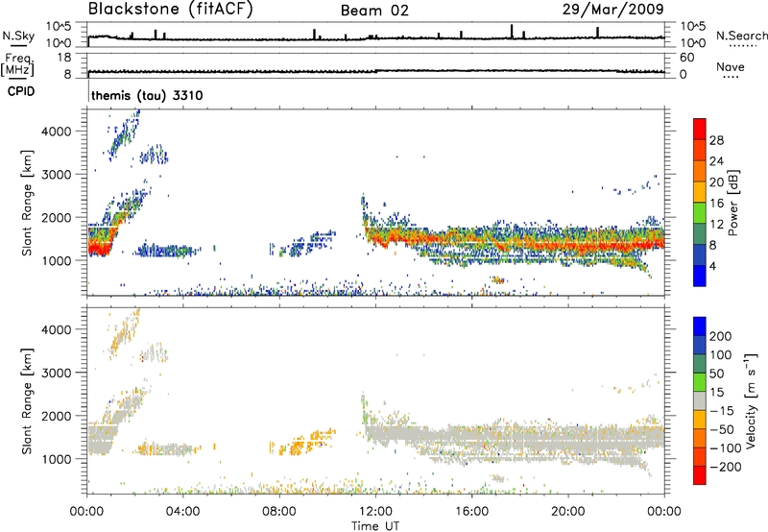Select the 60 Nave tick label

(x=686, y=57)
